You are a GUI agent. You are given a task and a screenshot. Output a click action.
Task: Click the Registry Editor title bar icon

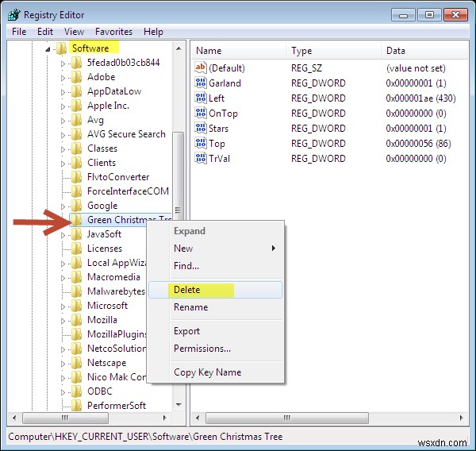[14, 14]
